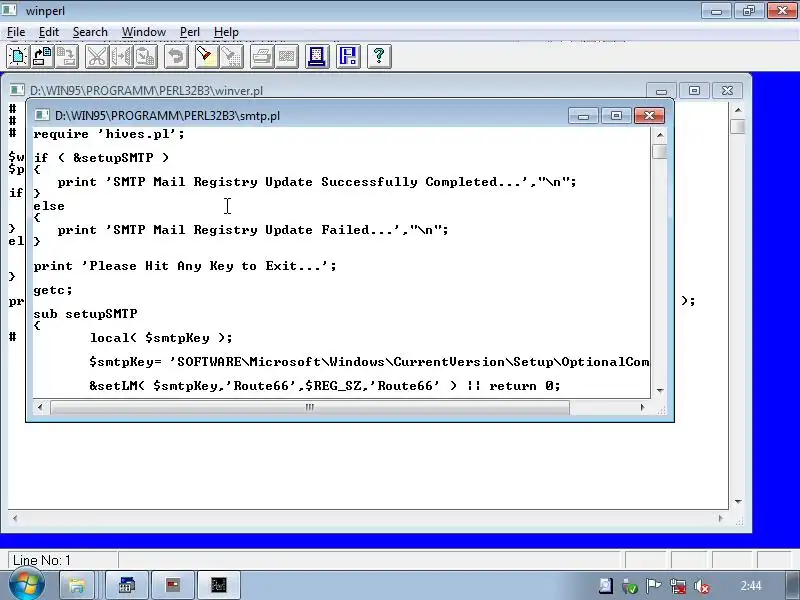Click the smtp.pl window title icon
The width and height of the screenshot is (800, 600).
click(x=42, y=115)
